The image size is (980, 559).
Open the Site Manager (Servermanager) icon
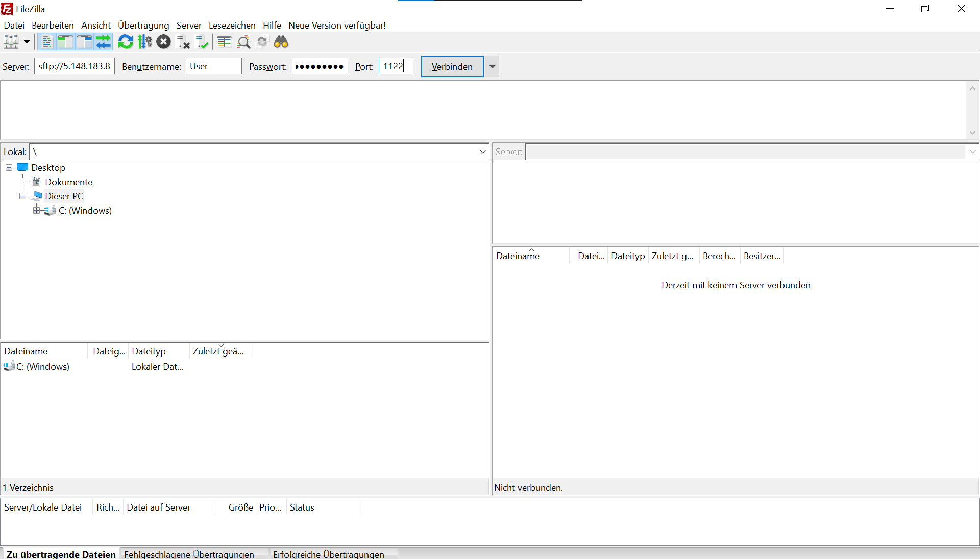pos(11,42)
